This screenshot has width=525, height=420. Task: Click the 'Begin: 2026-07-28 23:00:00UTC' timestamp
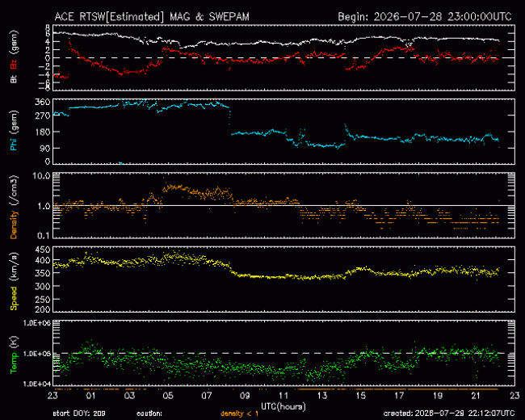click(425, 17)
